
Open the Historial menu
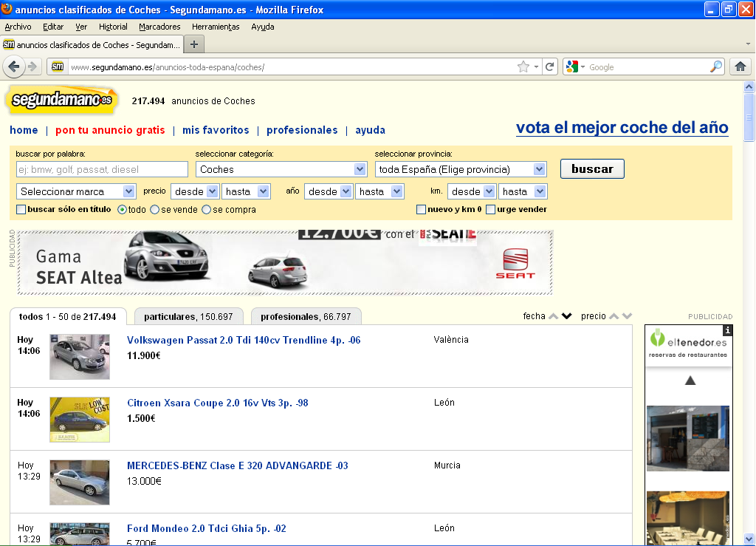pos(113,27)
